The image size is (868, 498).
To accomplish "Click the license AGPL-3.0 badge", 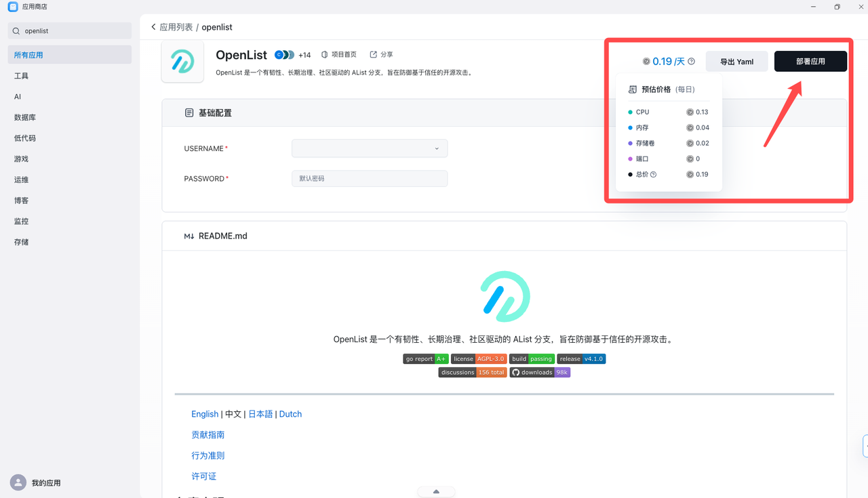I will (479, 359).
